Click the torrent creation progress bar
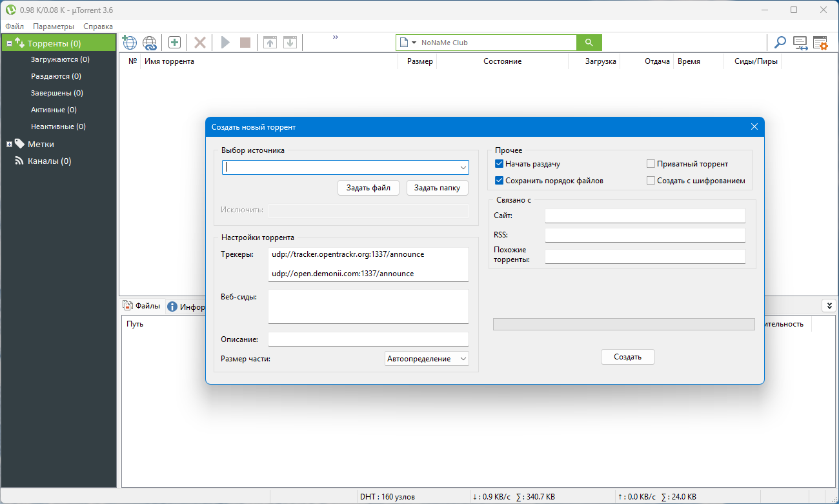This screenshot has height=504, width=839. pos(623,324)
